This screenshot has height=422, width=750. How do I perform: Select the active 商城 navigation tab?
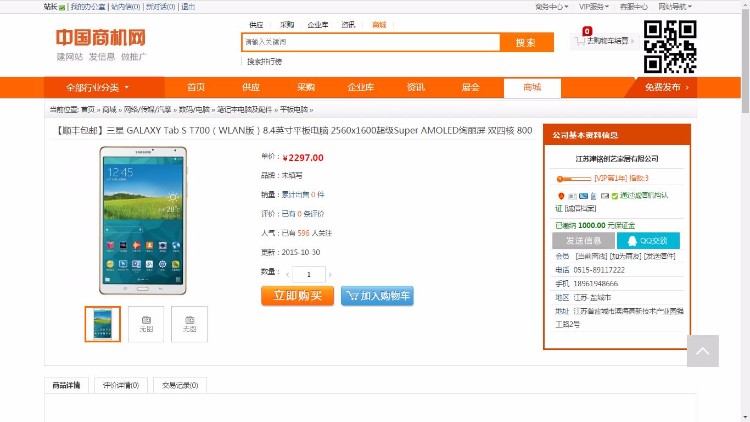pos(532,88)
